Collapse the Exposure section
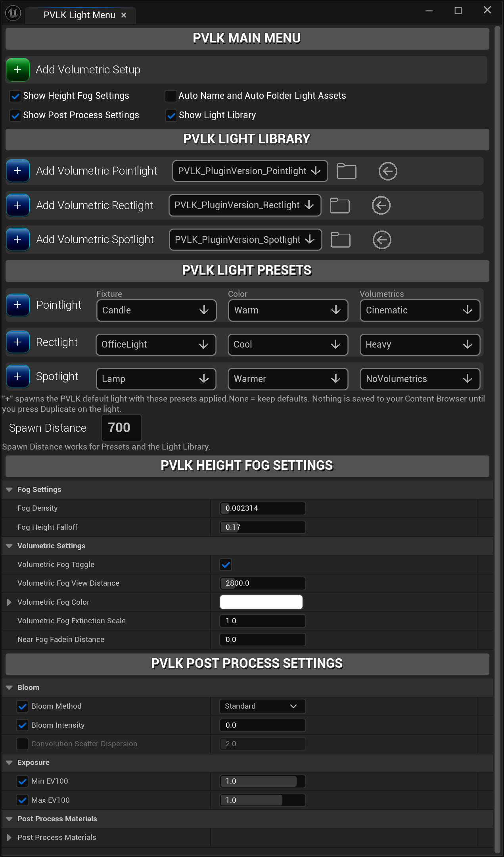Image resolution: width=504 pixels, height=857 pixels. click(9, 763)
